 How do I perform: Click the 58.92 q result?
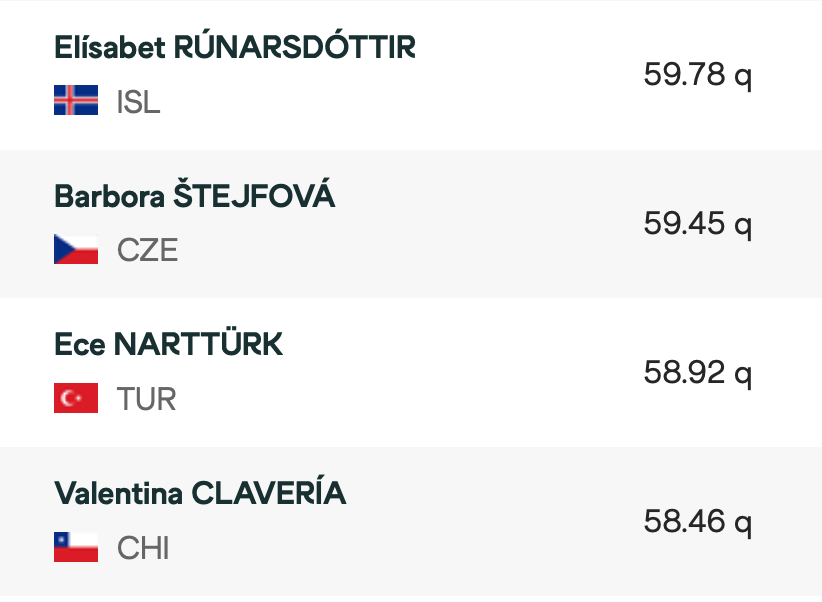click(698, 373)
